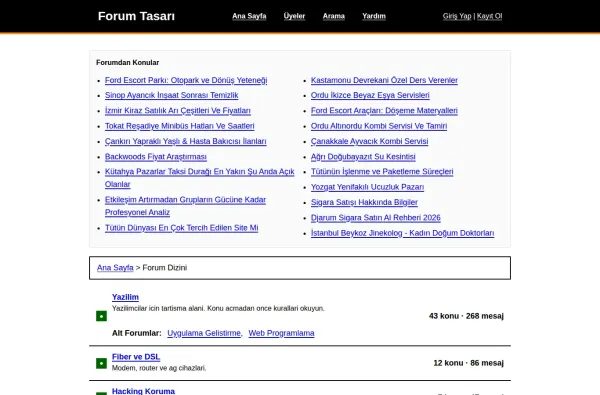Open the Uygulama Gelistirme subforum

tap(204, 333)
